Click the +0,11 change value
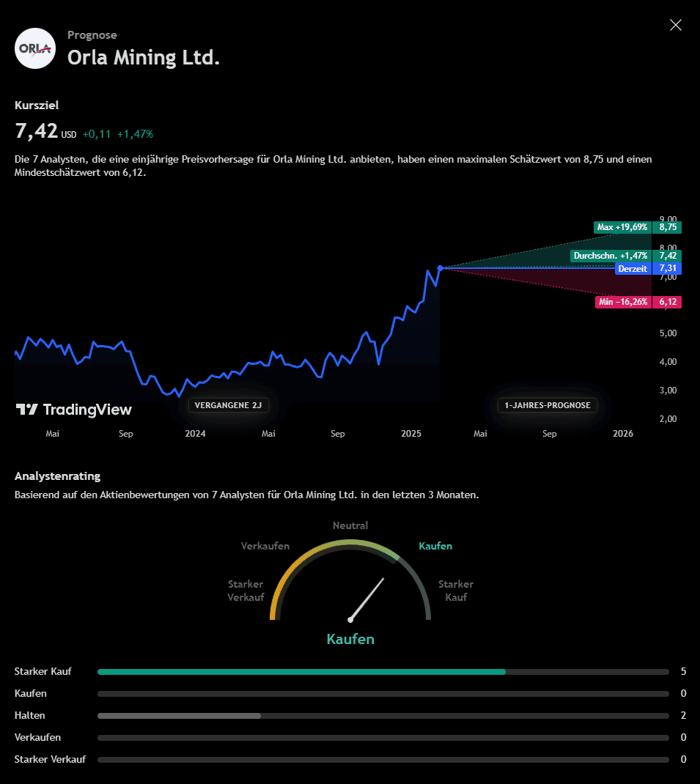 point(97,134)
